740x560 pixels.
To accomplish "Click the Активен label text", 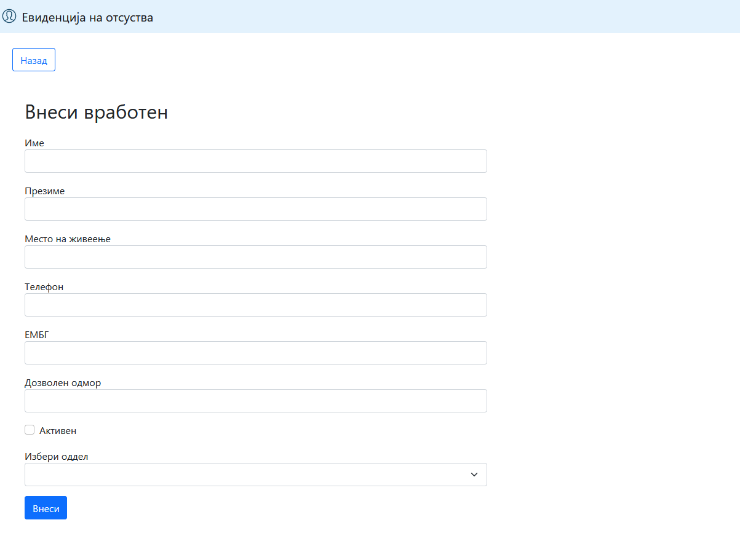I will 58,431.
